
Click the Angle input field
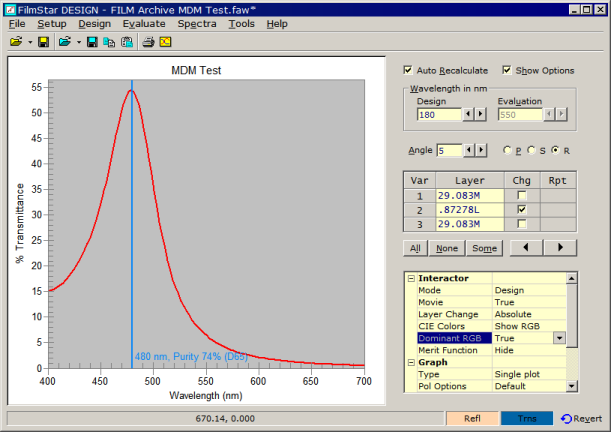pyautogui.click(x=449, y=150)
